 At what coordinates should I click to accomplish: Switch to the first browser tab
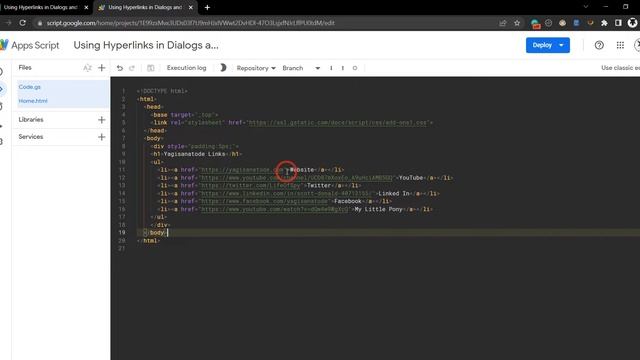point(40,7)
